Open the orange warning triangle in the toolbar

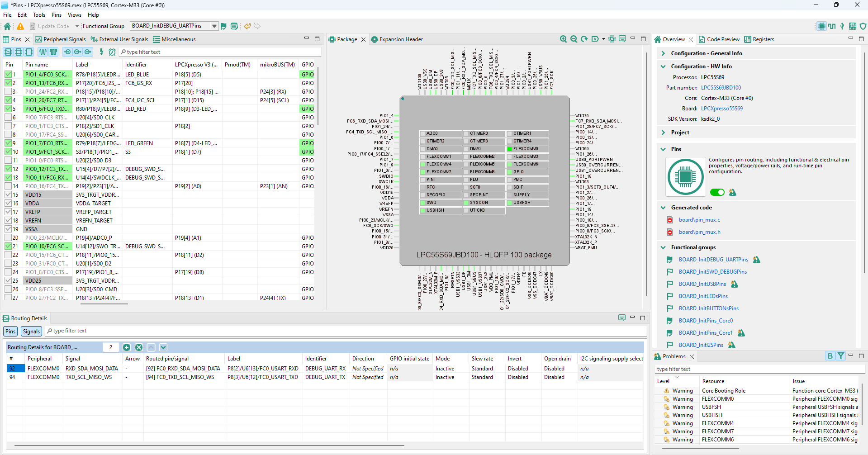[x=20, y=26]
